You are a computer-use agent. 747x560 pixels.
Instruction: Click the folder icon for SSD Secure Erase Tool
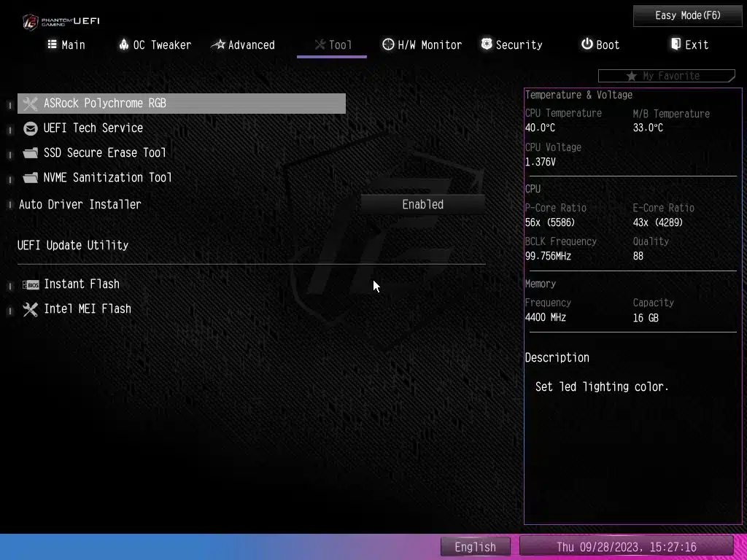pos(30,153)
